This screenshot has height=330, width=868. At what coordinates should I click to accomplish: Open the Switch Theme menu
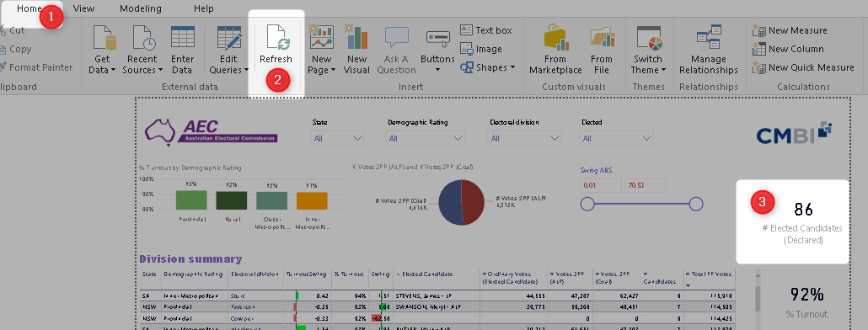648,50
